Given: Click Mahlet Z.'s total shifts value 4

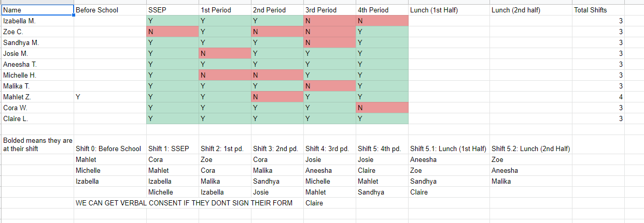Looking at the screenshot, I should [598, 97].
